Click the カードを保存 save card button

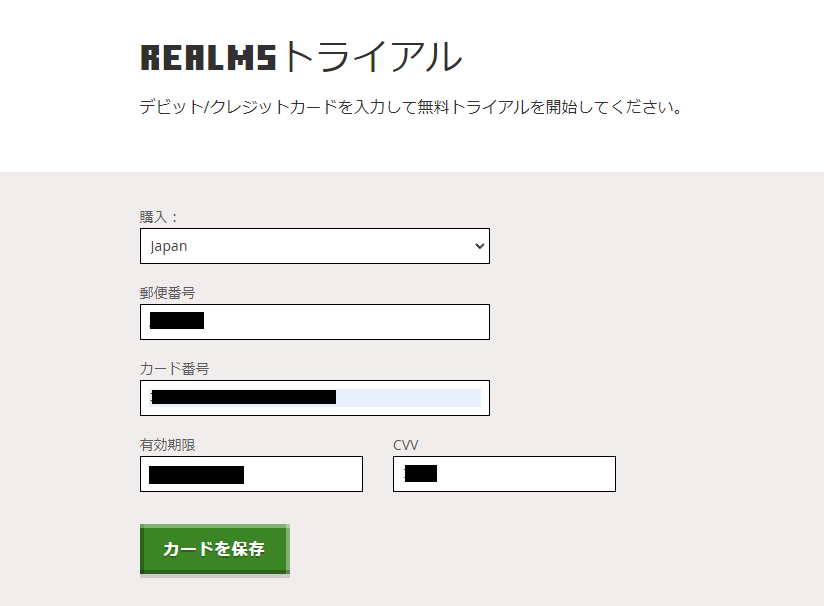pos(214,549)
